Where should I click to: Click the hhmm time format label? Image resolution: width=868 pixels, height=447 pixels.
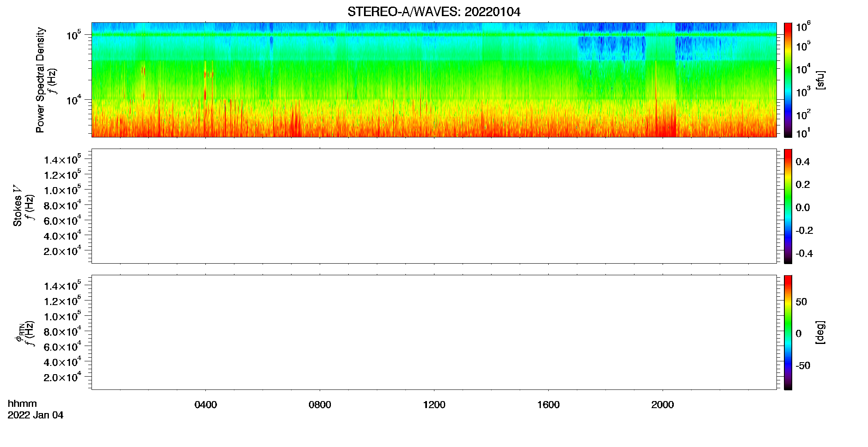(x=22, y=404)
